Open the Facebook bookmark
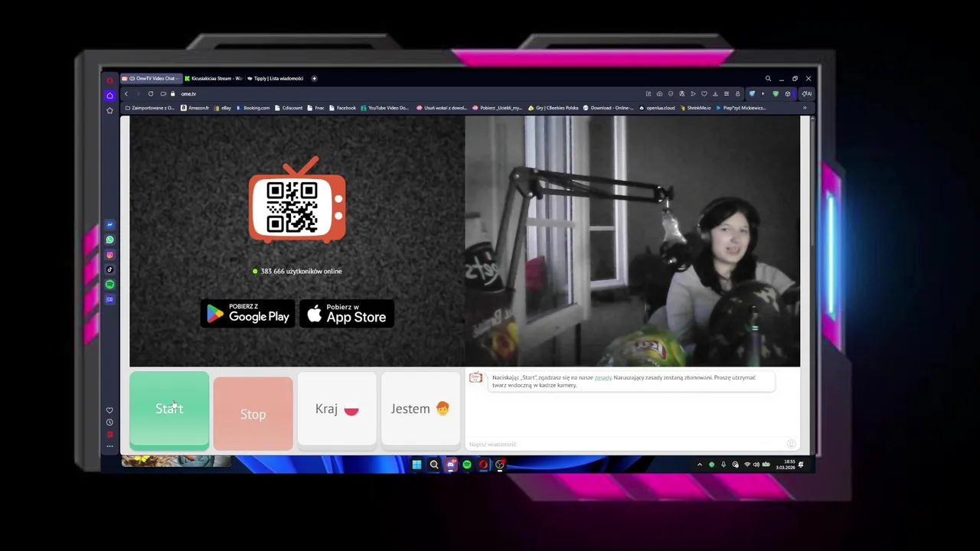This screenshot has width=980, height=551. [342, 108]
